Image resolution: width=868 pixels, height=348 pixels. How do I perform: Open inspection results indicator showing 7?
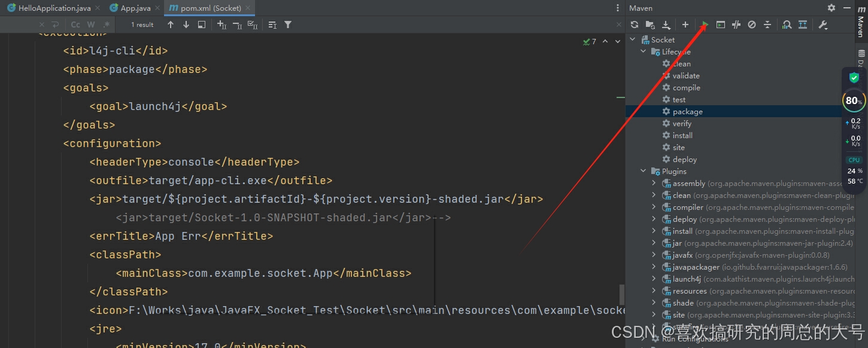590,41
